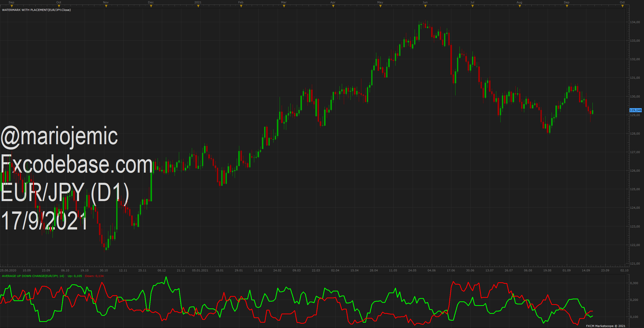644x328 pixels.
Task: Click the 132,00 price axis label
Action: pos(635,59)
